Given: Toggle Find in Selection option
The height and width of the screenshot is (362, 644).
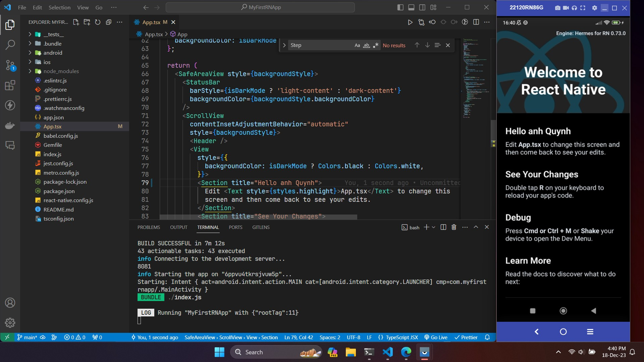Looking at the screenshot, I should tap(437, 45).
